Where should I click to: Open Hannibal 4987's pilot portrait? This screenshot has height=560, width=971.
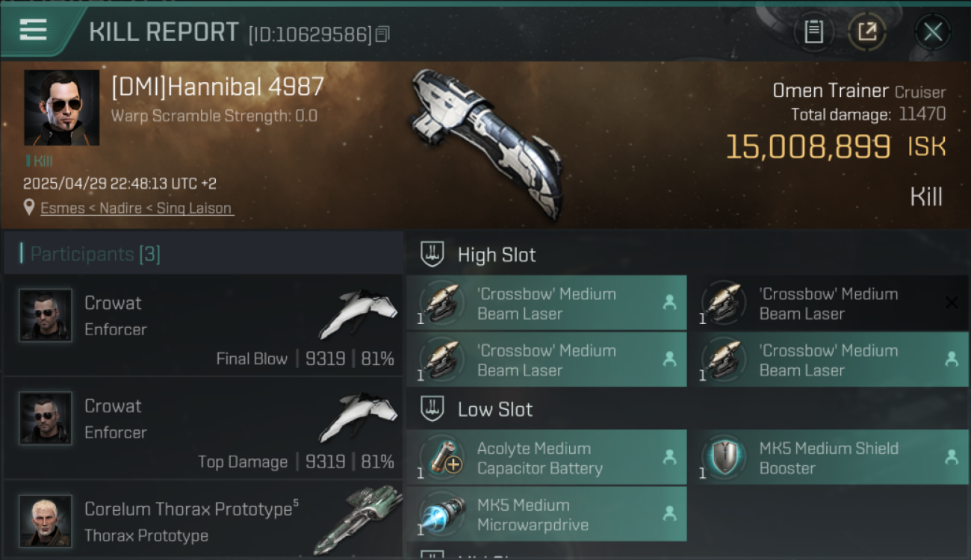pyautogui.click(x=61, y=108)
